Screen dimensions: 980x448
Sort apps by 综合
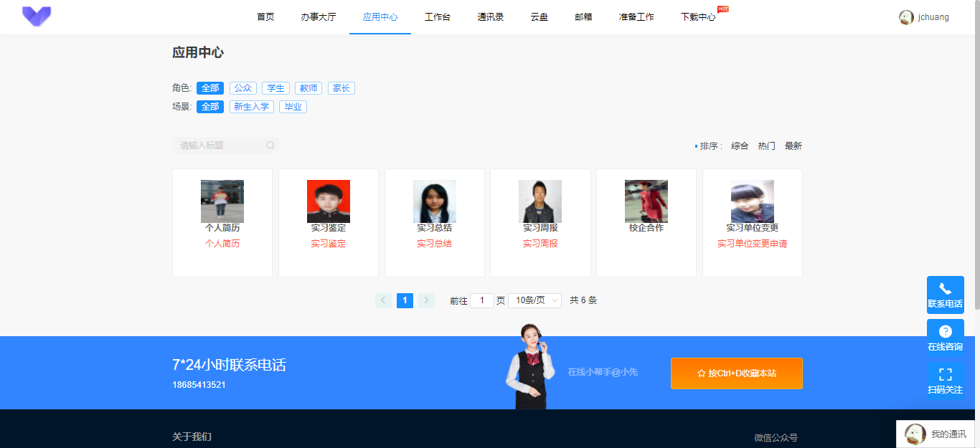pos(740,146)
